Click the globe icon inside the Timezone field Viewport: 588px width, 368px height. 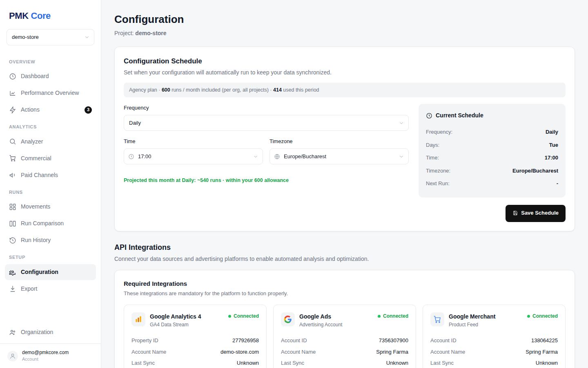[277, 157]
